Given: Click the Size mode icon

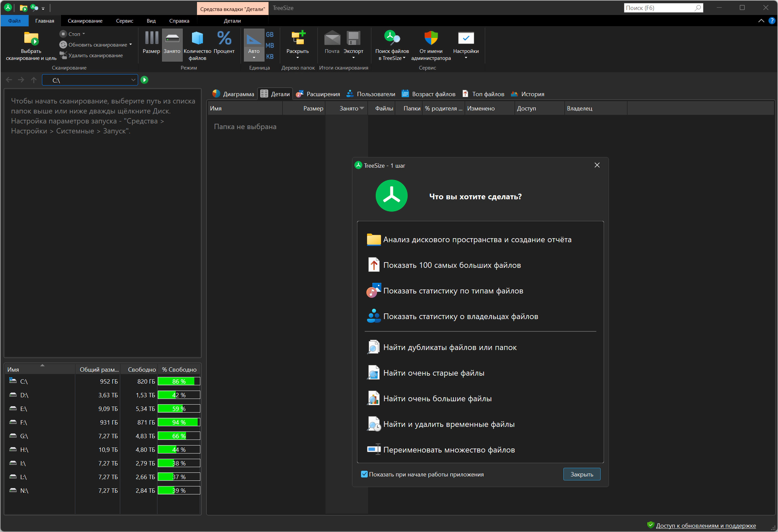Looking at the screenshot, I should tap(151, 39).
